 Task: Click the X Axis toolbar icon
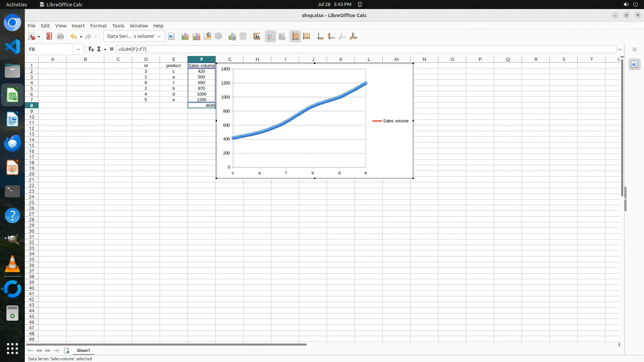(320, 37)
